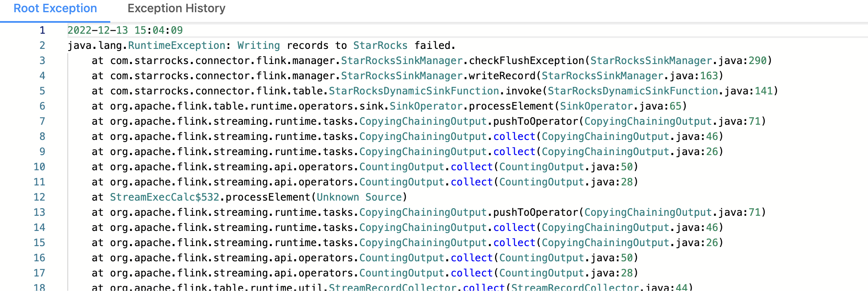Click line number 7 in the gutter
Image resolution: width=868 pixels, height=295 pixels.
tap(42, 121)
